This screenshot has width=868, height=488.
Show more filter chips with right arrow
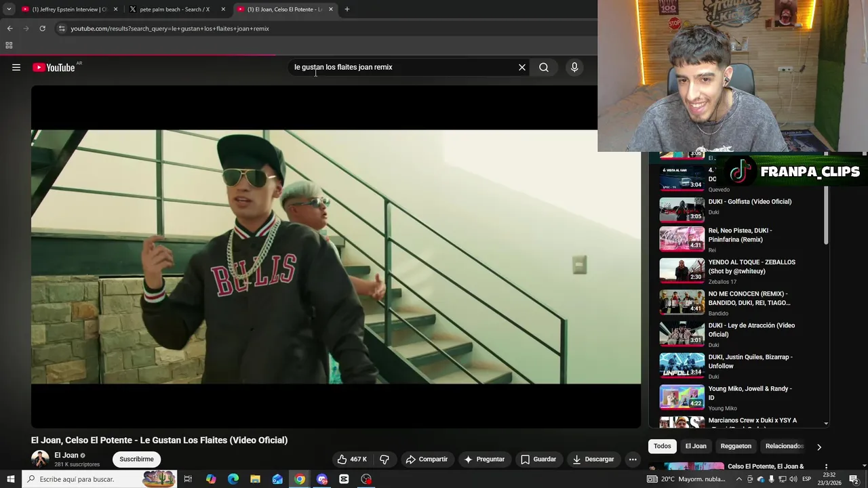818,447
